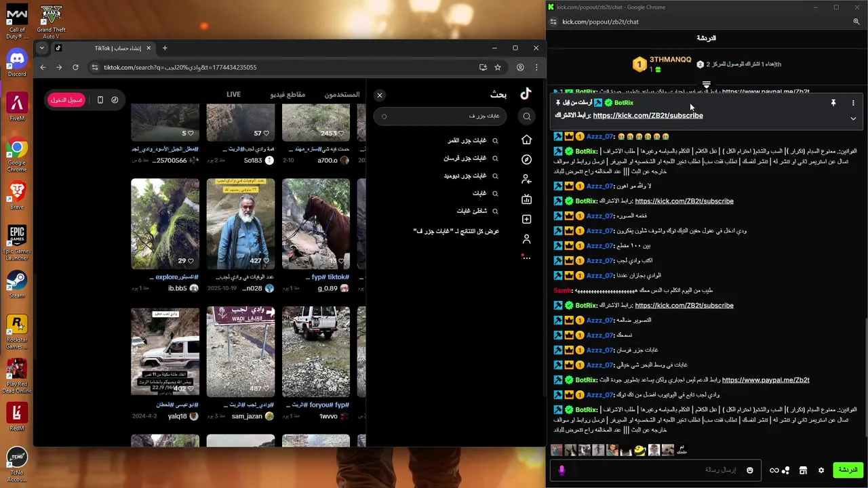The height and width of the screenshot is (488, 868).
Task: Open white jeep on rocks video thumbnail
Action: point(316,352)
